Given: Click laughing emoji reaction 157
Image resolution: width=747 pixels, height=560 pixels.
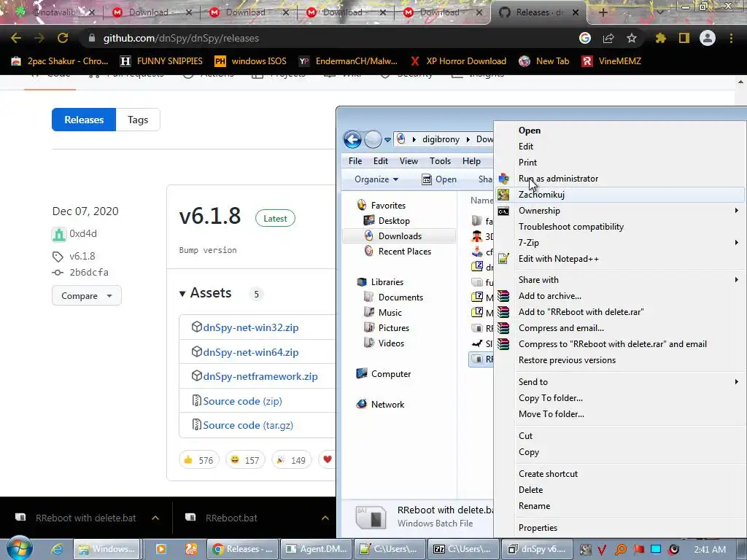Looking at the screenshot, I should 245,460.
